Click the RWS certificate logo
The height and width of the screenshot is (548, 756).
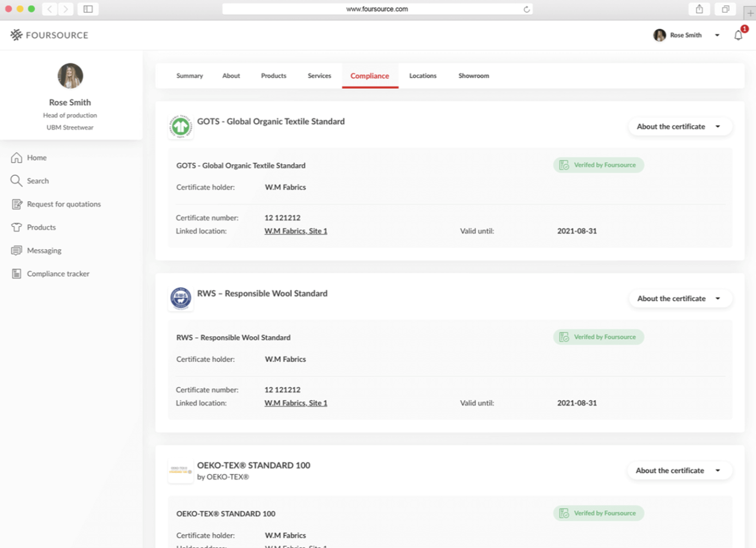point(181,298)
